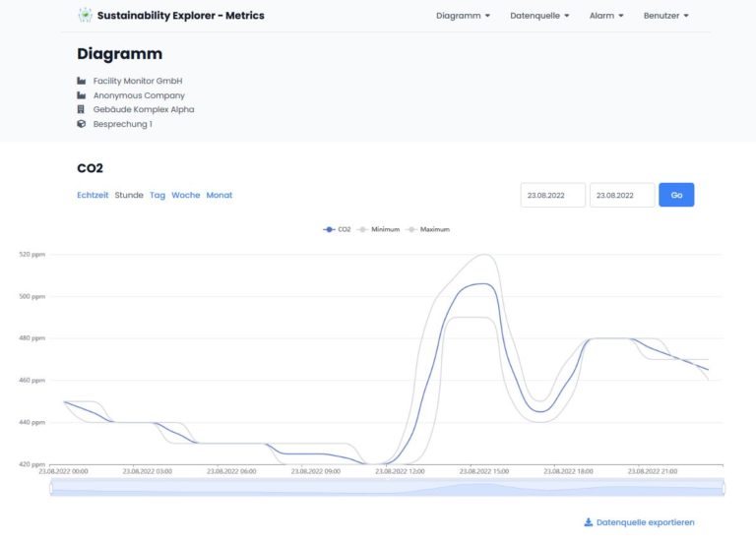
Task: Click the chart range navigator strip
Action: [x=386, y=487]
